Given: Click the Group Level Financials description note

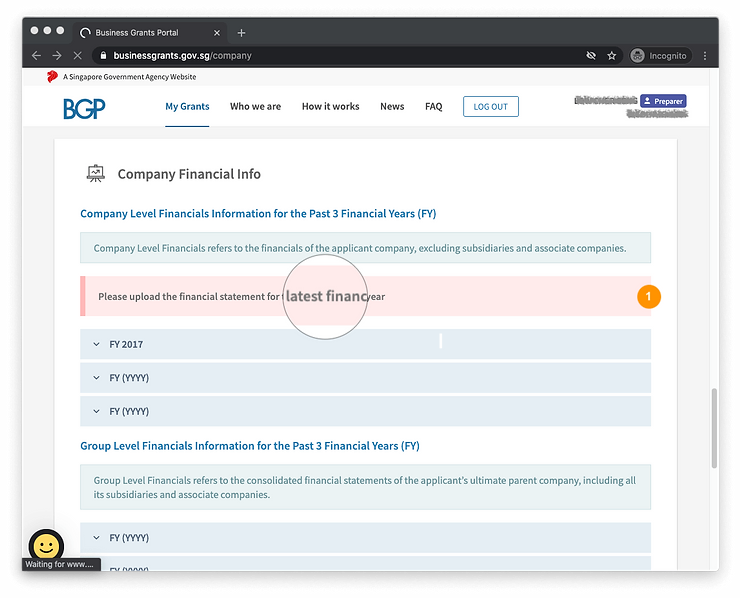Looking at the screenshot, I should [365, 487].
